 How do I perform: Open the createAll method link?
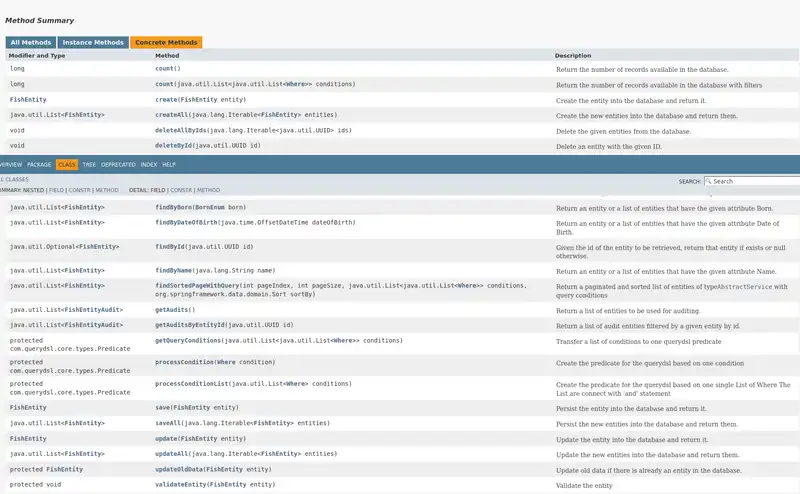tap(172, 115)
